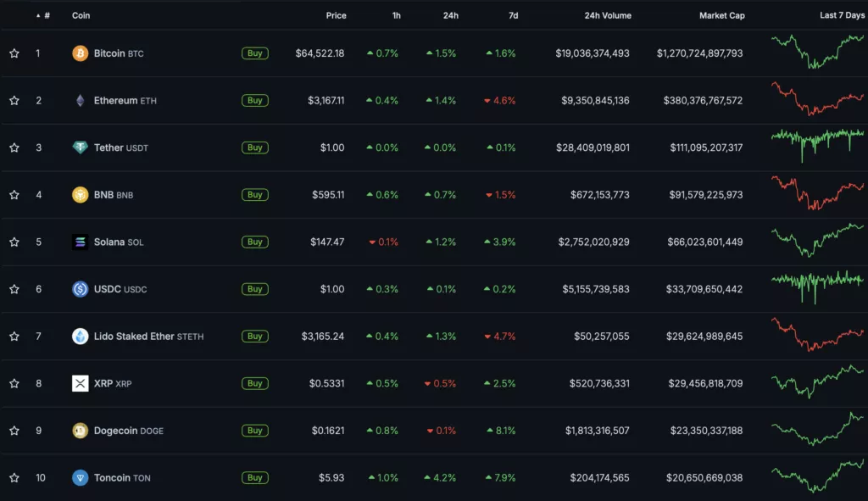Click the Buy button for XRP
The height and width of the screenshot is (501, 868).
[254, 383]
